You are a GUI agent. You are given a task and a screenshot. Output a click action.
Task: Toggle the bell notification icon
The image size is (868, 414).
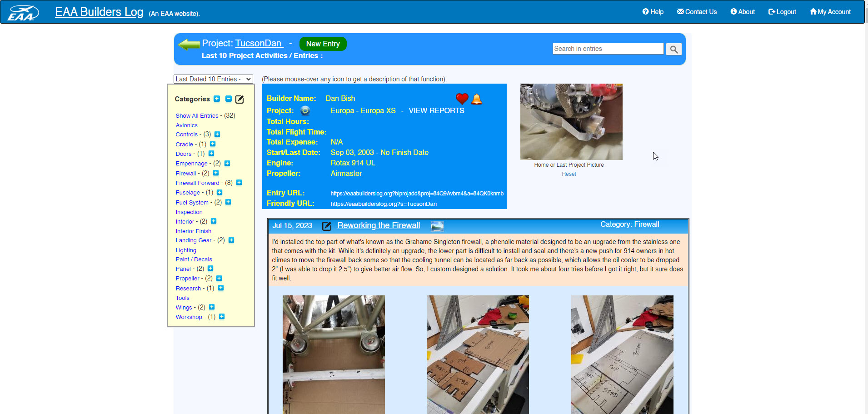click(x=477, y=99)
